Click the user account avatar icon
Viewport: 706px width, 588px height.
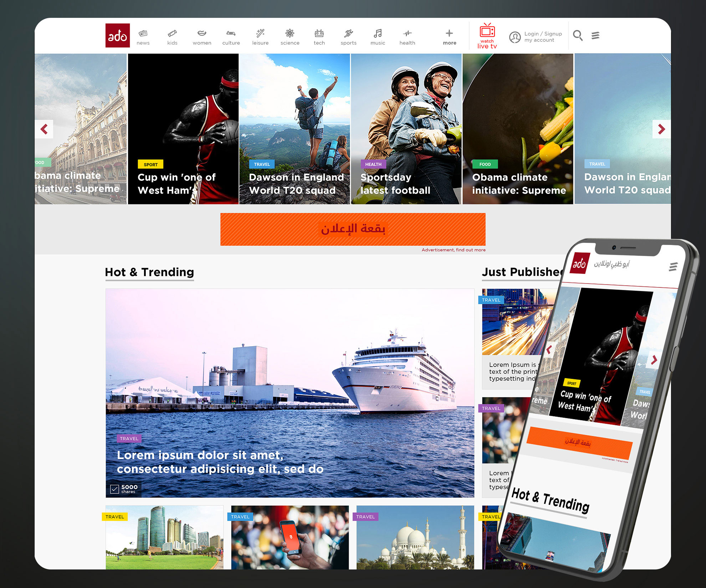(x=515, y=37)
